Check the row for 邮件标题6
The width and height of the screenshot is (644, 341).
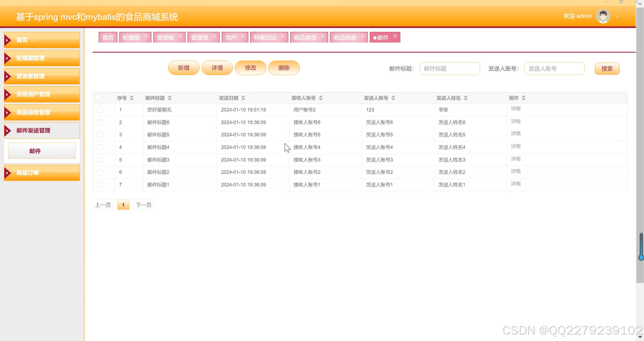click(100, 122)
